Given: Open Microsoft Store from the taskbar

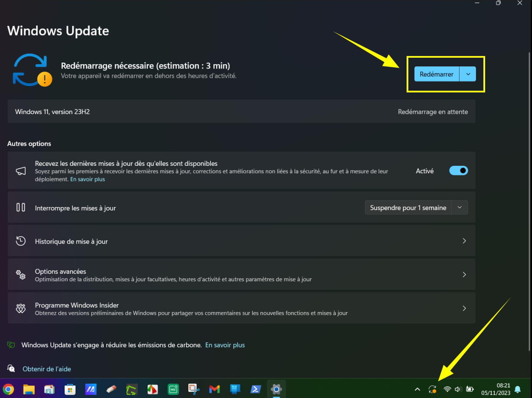Looking at the screenshot, I should coord(70,389).
